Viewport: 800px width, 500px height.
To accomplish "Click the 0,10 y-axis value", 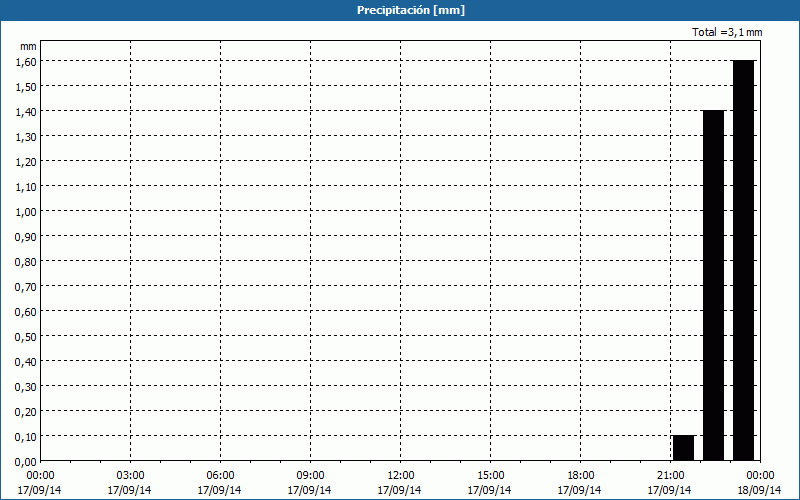I will [x=26, y=437].
